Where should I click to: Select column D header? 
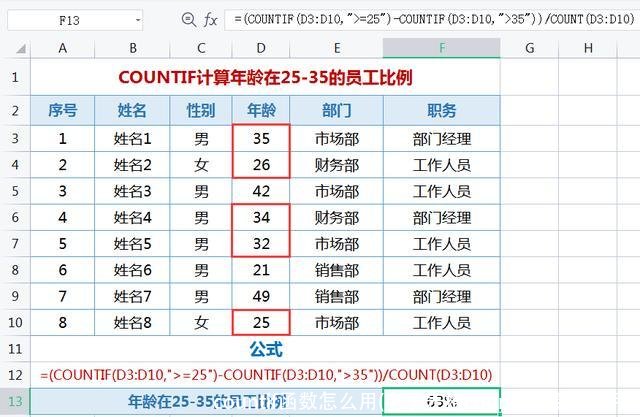261,48
